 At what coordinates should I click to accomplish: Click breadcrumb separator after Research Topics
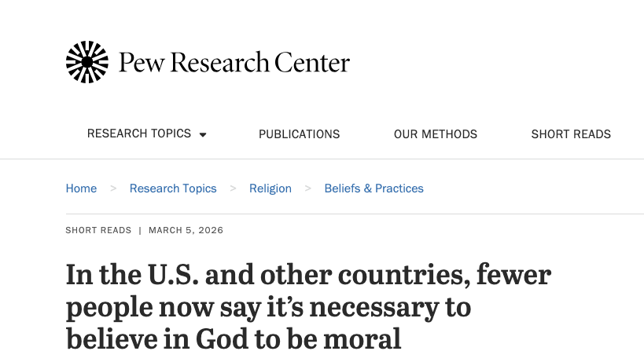click(233, 188)
